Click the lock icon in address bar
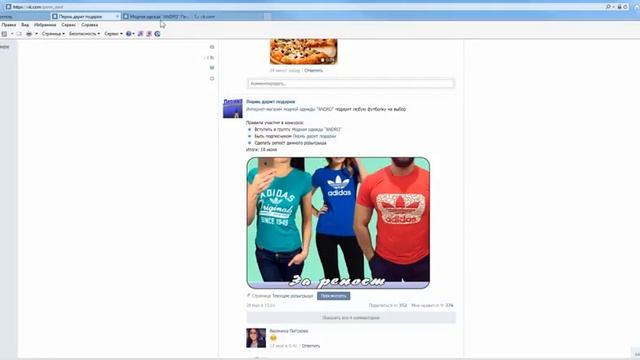Screen dimensions: 640x360 [x=620, y=7]
